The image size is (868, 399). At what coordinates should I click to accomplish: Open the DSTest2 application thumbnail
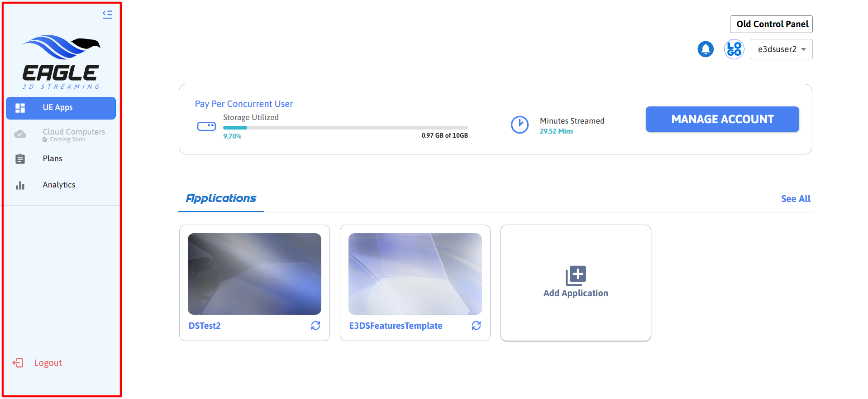[x=254, y=274]
